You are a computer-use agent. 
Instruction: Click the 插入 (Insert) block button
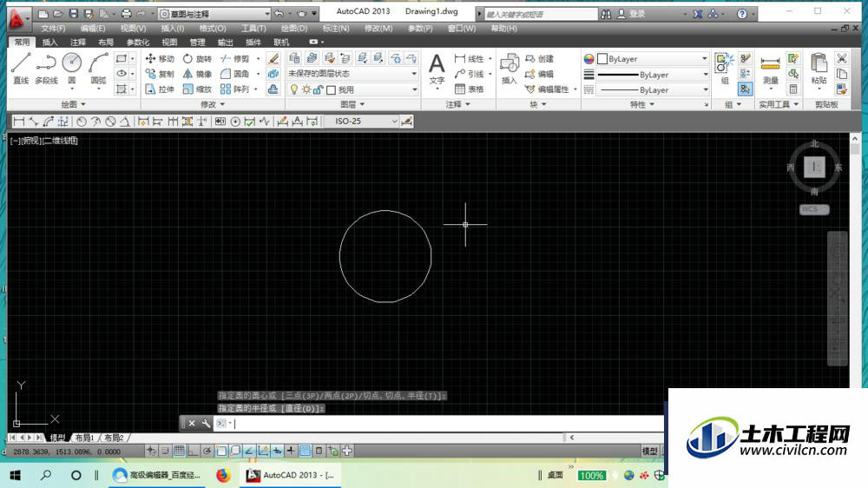pos(509,69)
